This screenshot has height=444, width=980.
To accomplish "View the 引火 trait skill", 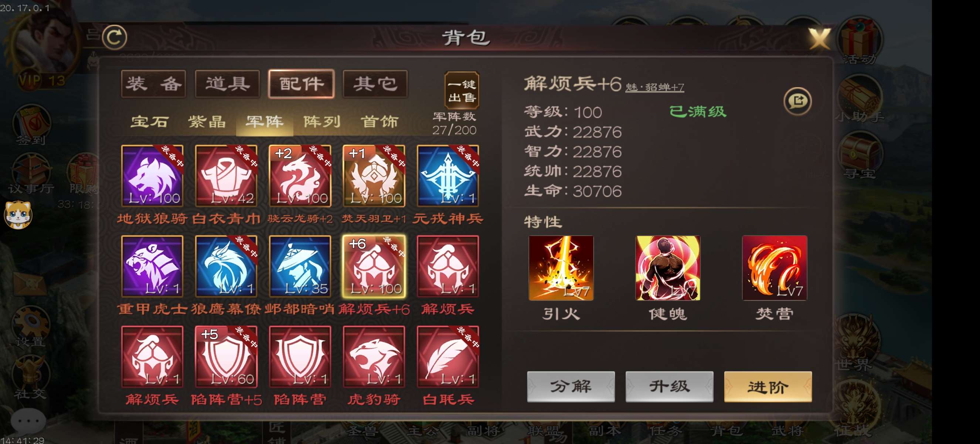I will point(561,268).
